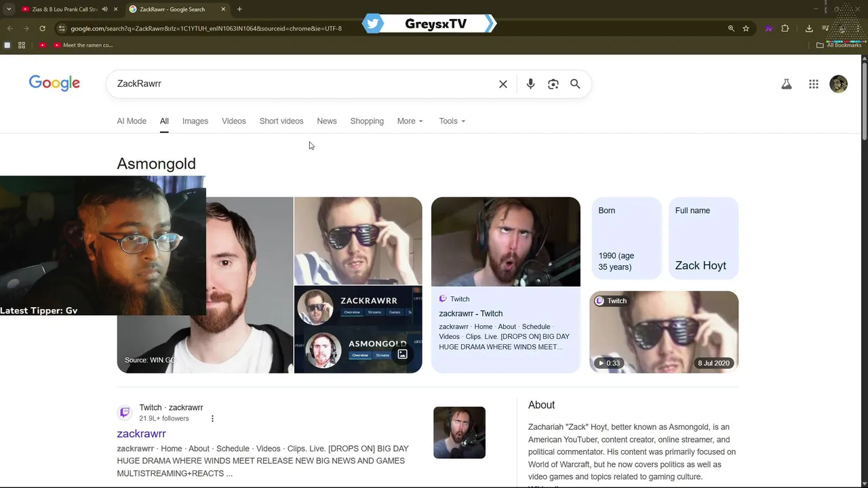Bookmark this page with the star icon

pyautogui.click(x=746, y=28)
